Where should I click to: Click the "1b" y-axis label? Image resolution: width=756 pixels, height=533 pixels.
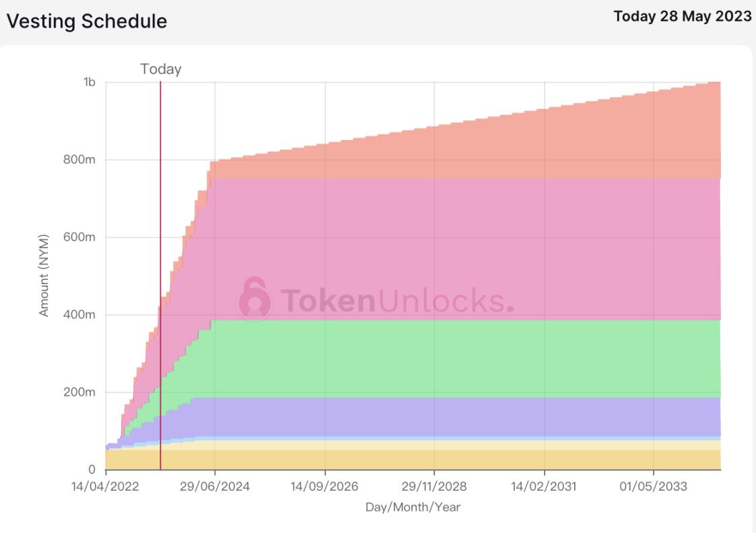tap(90, 82)
